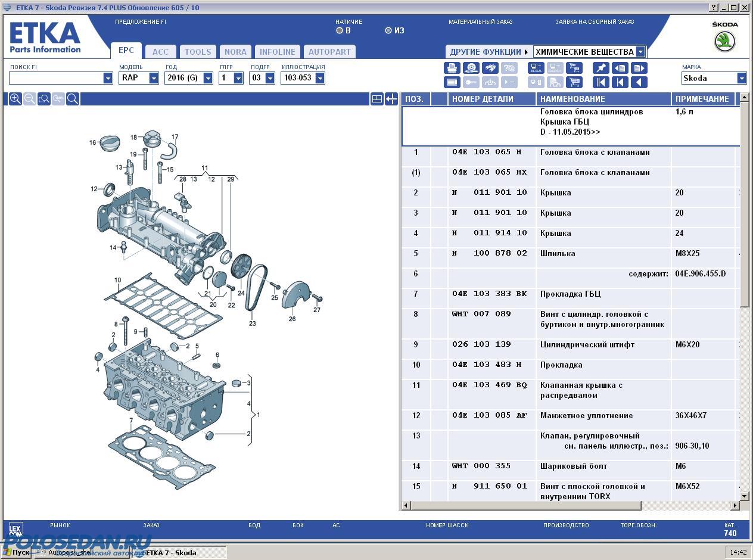Click the zoom-to-area selection magnifier icon

click(x=44, y=99)
